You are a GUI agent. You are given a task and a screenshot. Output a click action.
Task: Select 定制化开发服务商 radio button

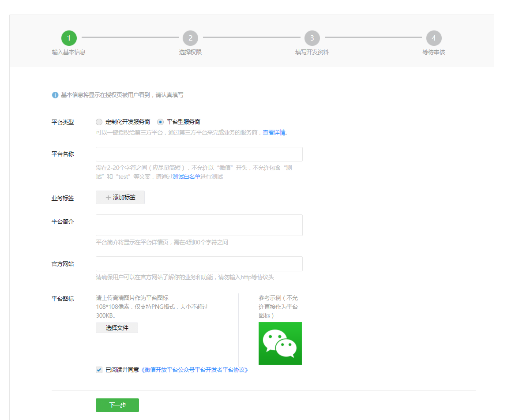(99, 122)
